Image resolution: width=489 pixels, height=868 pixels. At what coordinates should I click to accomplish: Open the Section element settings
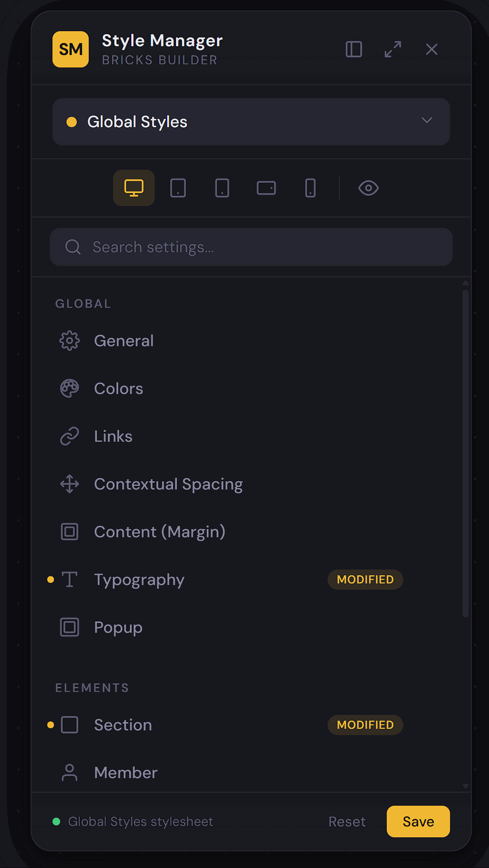[123, 725]
